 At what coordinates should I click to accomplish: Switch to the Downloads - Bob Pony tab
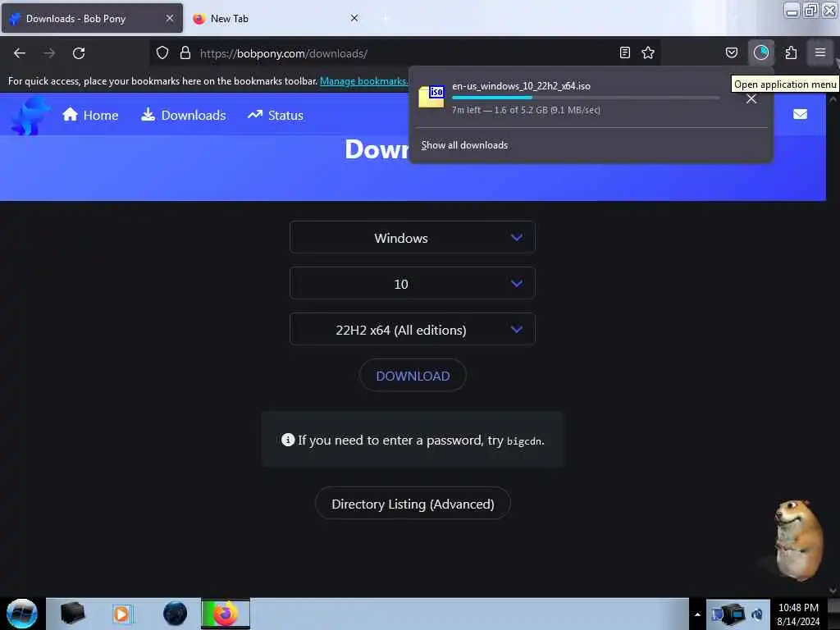point(92,18)
